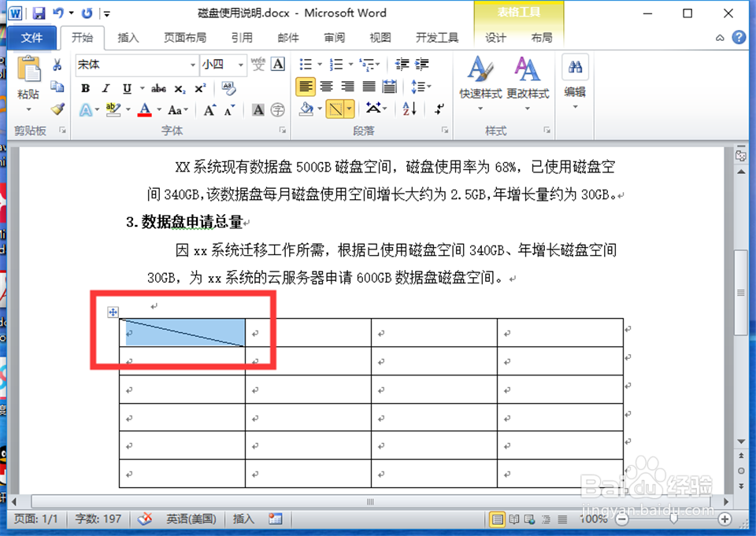This screenshot has height=536, width=756.
Task: Click the table move handle above the table
Action: (x=113, y=312)
